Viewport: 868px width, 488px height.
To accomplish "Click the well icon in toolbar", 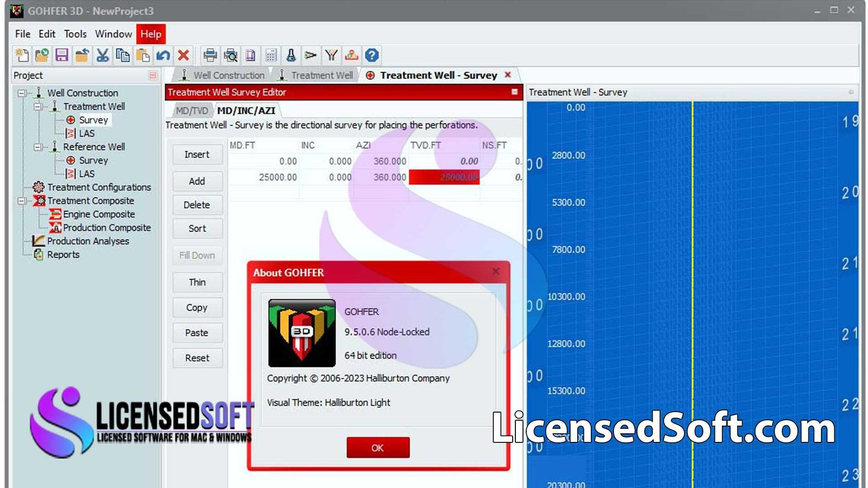I will tap(291, 55).
